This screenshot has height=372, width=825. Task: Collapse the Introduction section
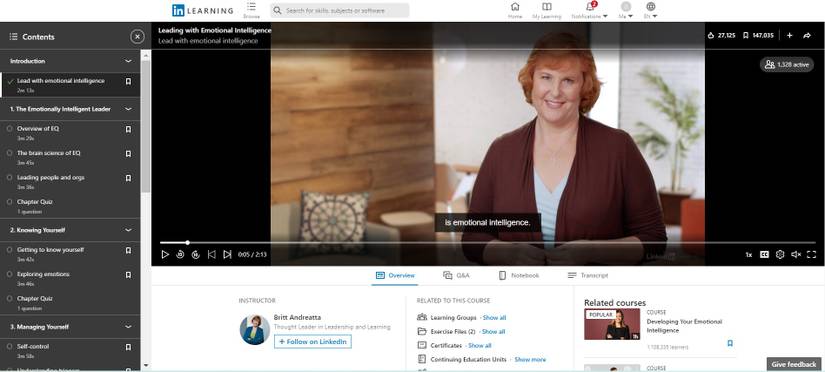pyautogui.click(x=128, y=61)
